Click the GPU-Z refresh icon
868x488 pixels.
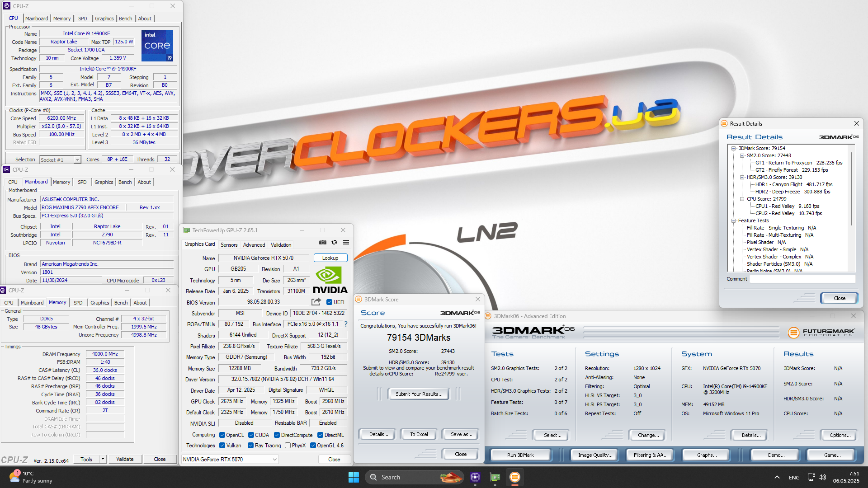(x=335, y=243)
